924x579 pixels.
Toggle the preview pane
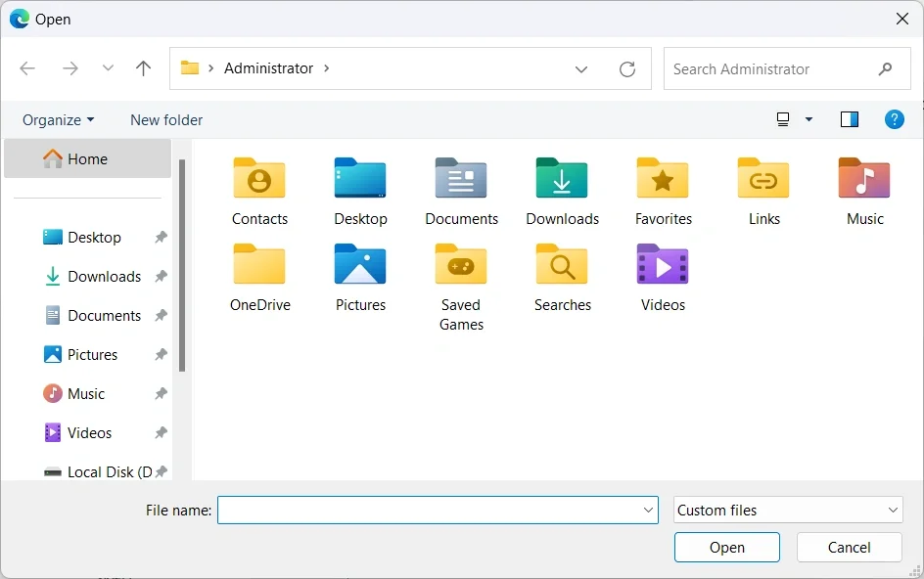pyautogui.click(x=850, y=119)
